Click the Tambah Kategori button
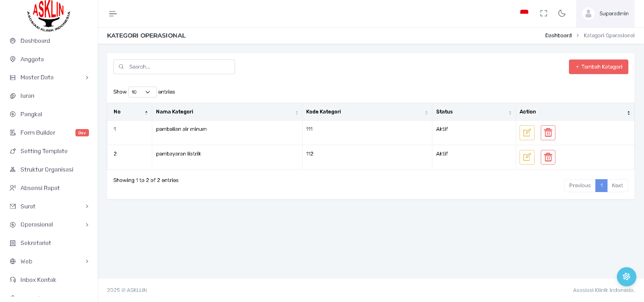Screen dimensions: 644x302 click(x=598, y=67)
